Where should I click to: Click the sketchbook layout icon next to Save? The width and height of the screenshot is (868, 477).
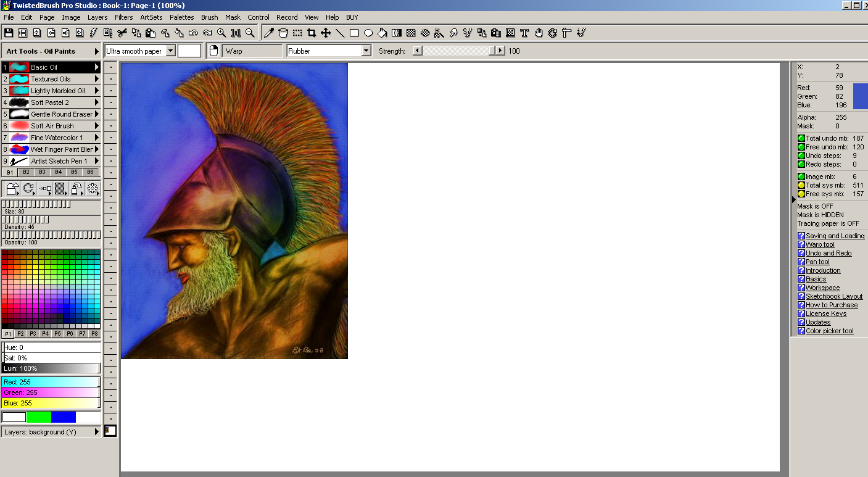click(23, 33)
